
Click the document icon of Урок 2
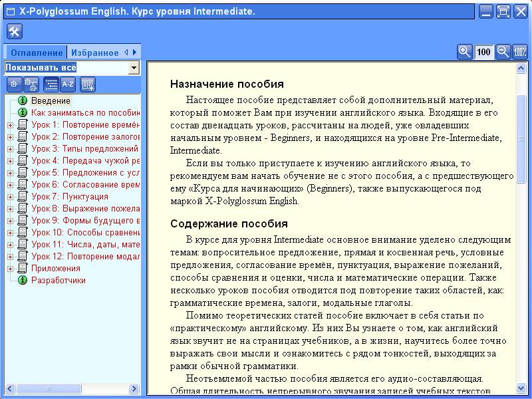23,136
